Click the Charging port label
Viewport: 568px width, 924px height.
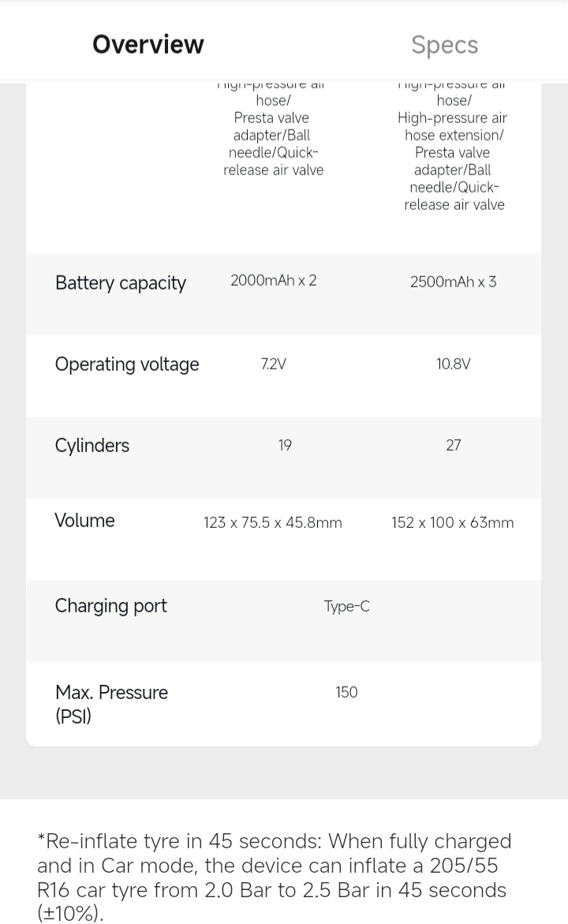click(x=110, y=605)
